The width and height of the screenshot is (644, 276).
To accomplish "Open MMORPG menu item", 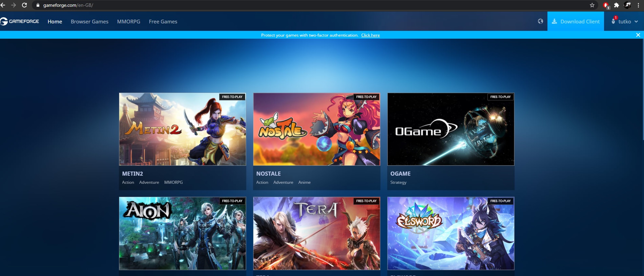I will pyautogui.click(x=129, y=21).
